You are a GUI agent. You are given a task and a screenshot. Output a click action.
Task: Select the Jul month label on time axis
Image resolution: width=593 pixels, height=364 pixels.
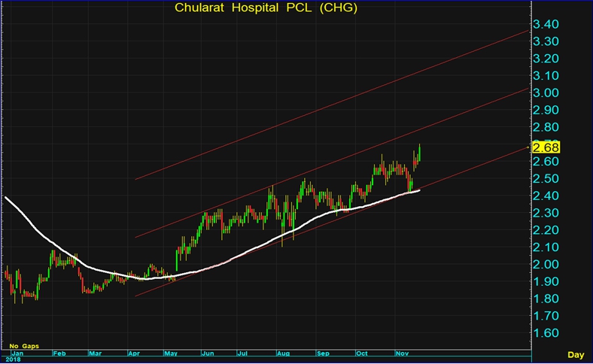242,353
